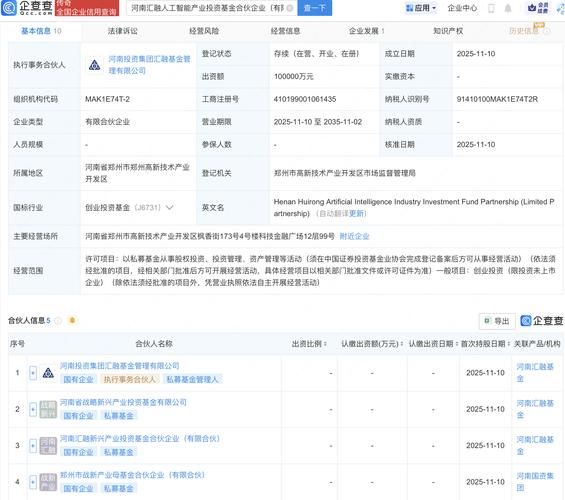Click the executive partner company logo icon
This screenshot has height=500, width=565.
[94, 65]
